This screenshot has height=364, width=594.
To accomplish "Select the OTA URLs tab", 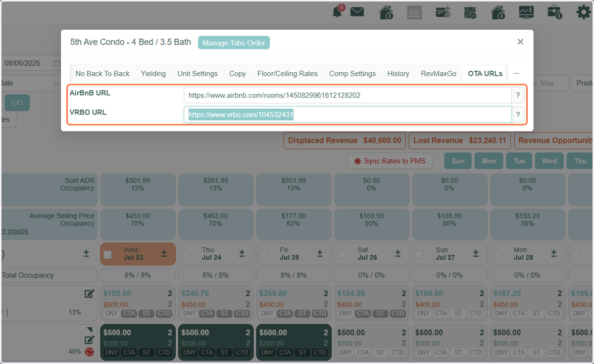I will pyautogui.click(x=485, y=73).
